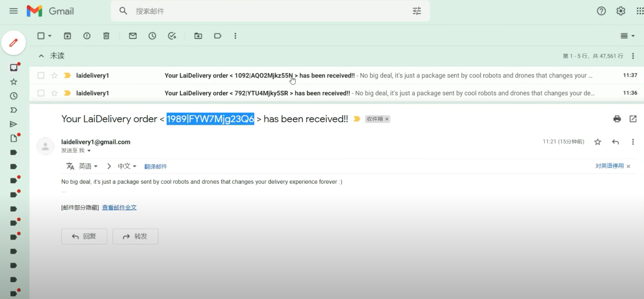Viewport: 644px width, 299px height.
Task: Report the message as spam
Action: click(87, 36)
